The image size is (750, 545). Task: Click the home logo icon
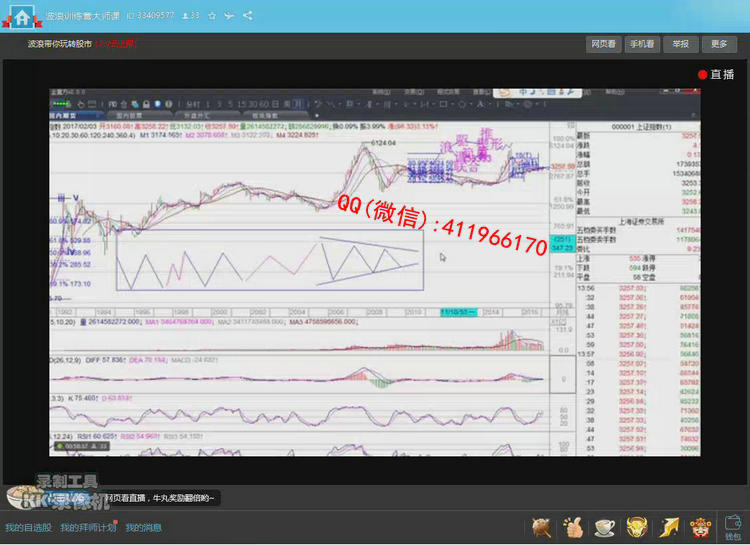pyautogui.click(x=21, y=16)
